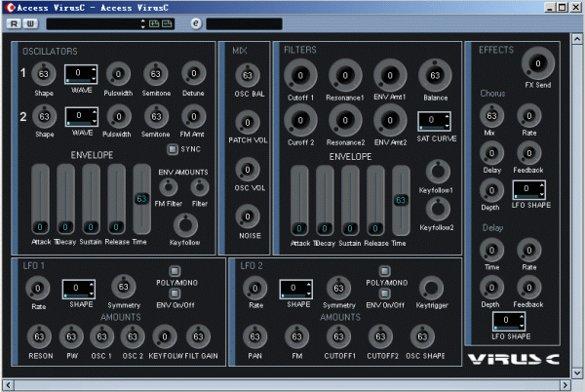The height and width of the screenshot is (392, 585).
Task: Click LFO 1 Rate knob
Action: point(38,288)
